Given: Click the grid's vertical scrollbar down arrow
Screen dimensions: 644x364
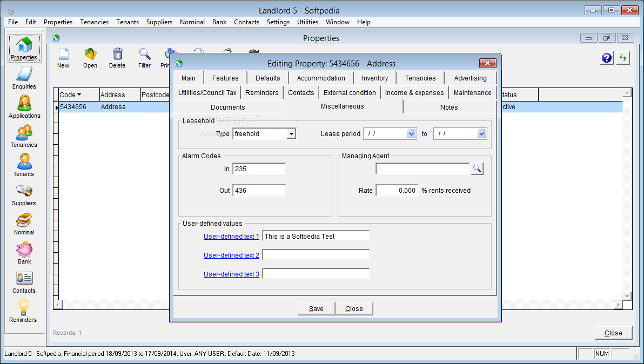Looking at the screenshot, I should pos(626,296).
